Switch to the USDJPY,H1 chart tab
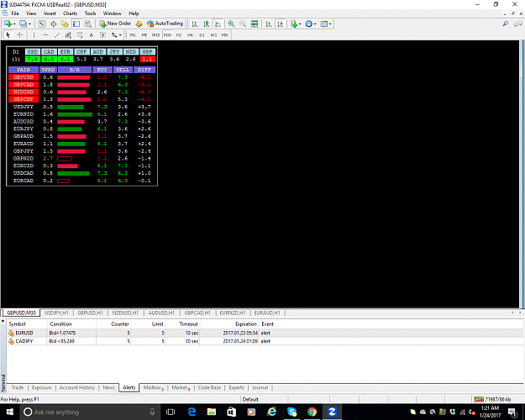This screenshot has height=420, width=525. (56, 312)
